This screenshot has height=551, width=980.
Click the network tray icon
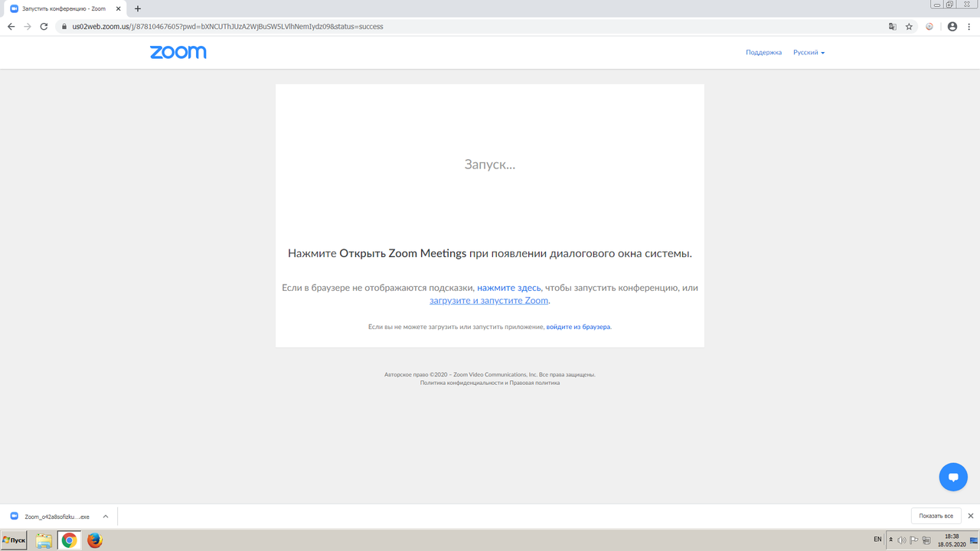tap(926, 540)
